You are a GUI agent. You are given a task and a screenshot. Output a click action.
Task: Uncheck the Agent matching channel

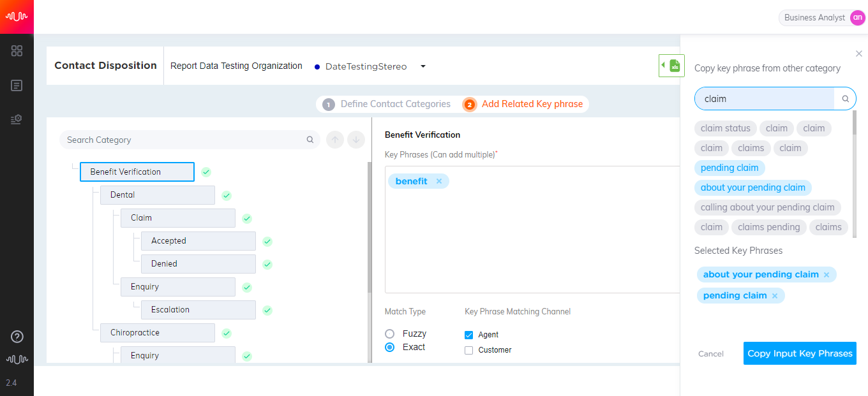coord(469,335)
